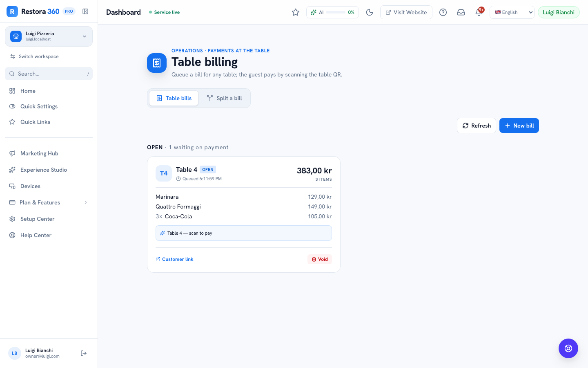Switch to the Table bills tab
588x368 pixels.
tap(174, 98)
